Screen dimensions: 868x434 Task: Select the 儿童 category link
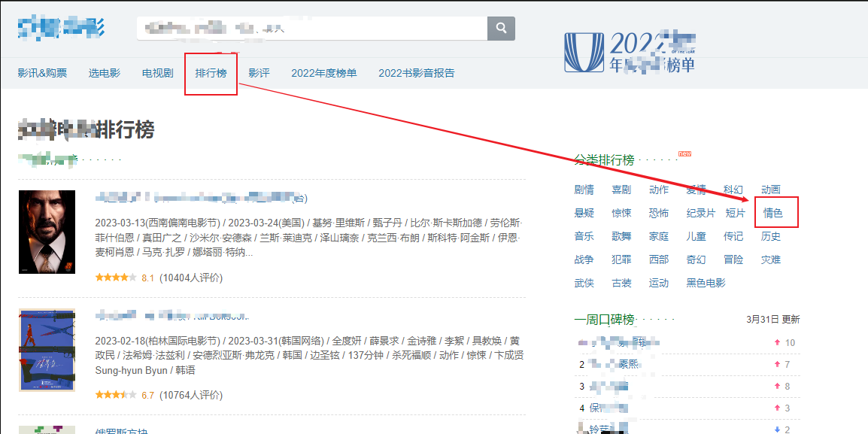(696, 236)
